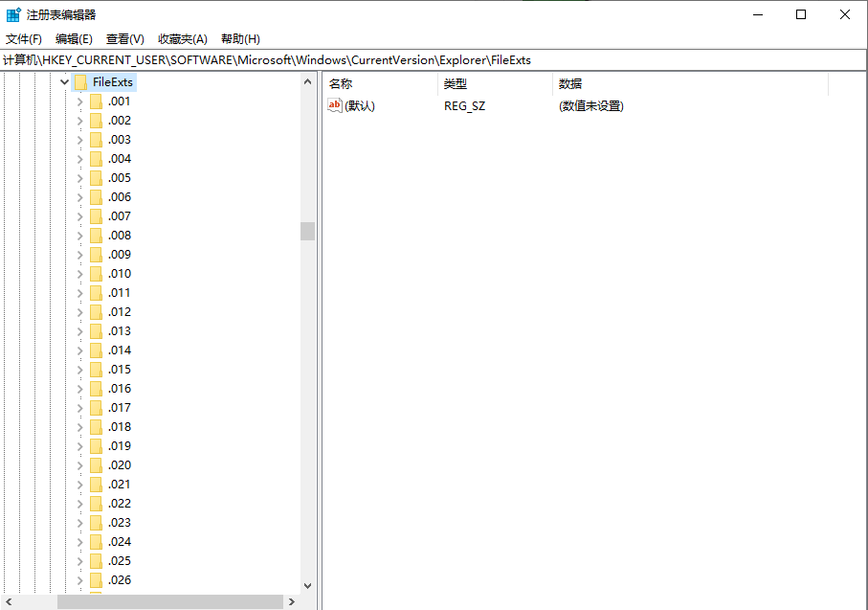Viewport: 868px width, 610px height.
Task: Click the registry path address bar
Action: [x=431, y=59]
